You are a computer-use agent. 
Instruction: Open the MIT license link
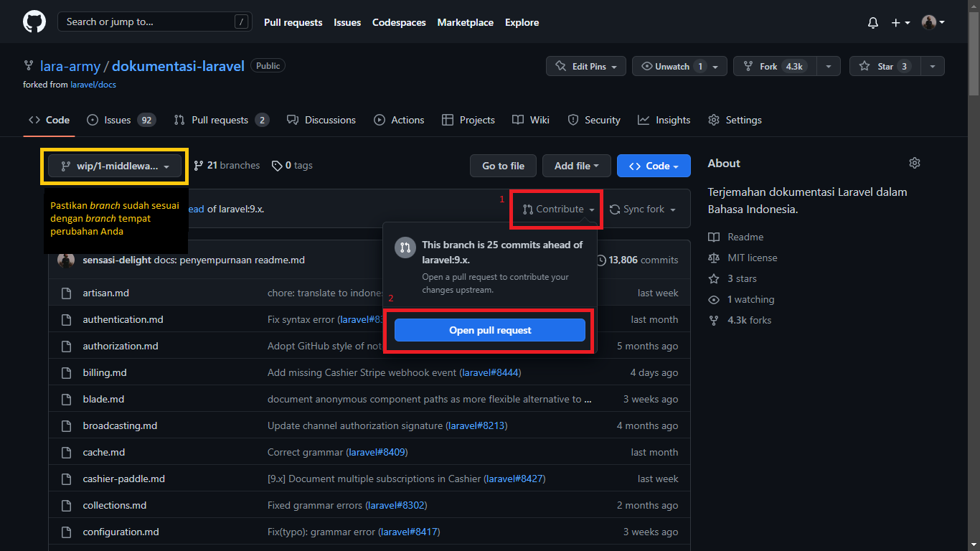pos(743,258)
